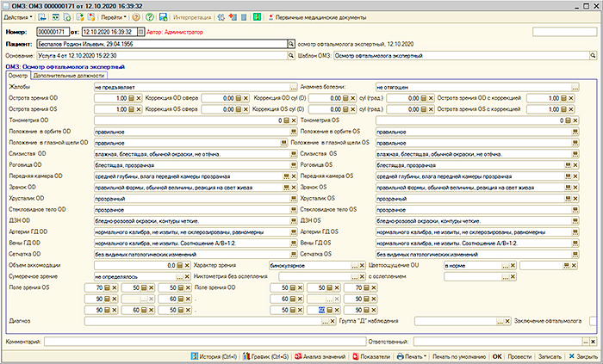Open Показатели indicators
603x364 pixels.
click(x=375, y=355)
